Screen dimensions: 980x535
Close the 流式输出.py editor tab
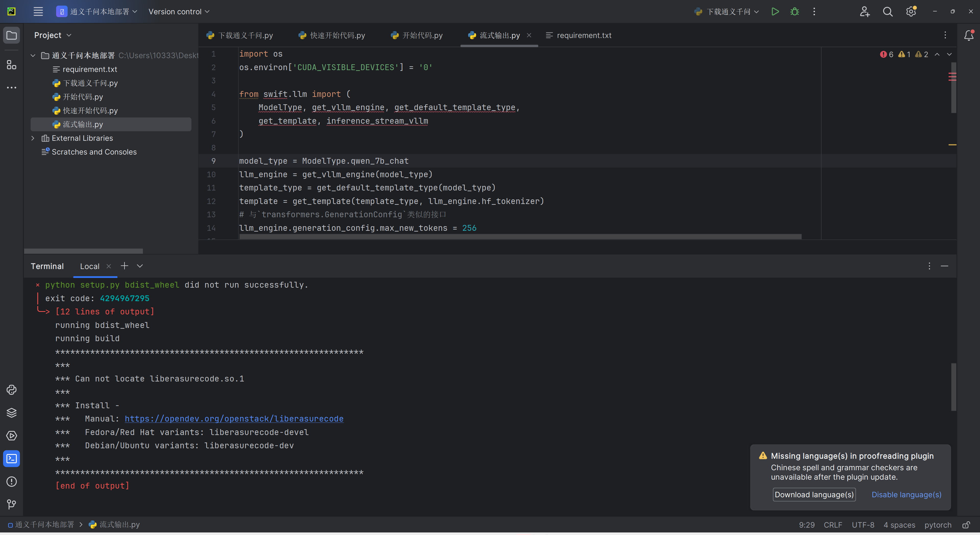(x=529, y=35)
